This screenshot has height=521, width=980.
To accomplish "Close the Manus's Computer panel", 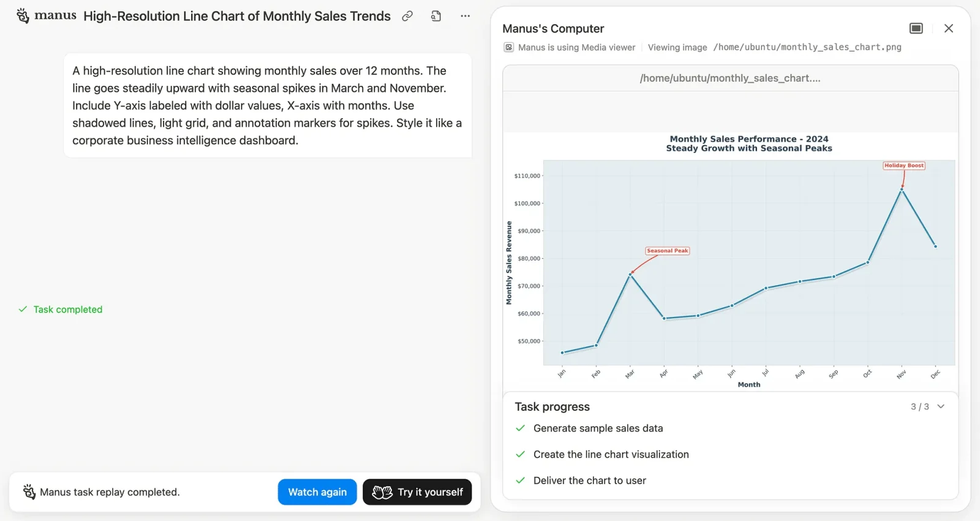I will (x=948, y=28).
